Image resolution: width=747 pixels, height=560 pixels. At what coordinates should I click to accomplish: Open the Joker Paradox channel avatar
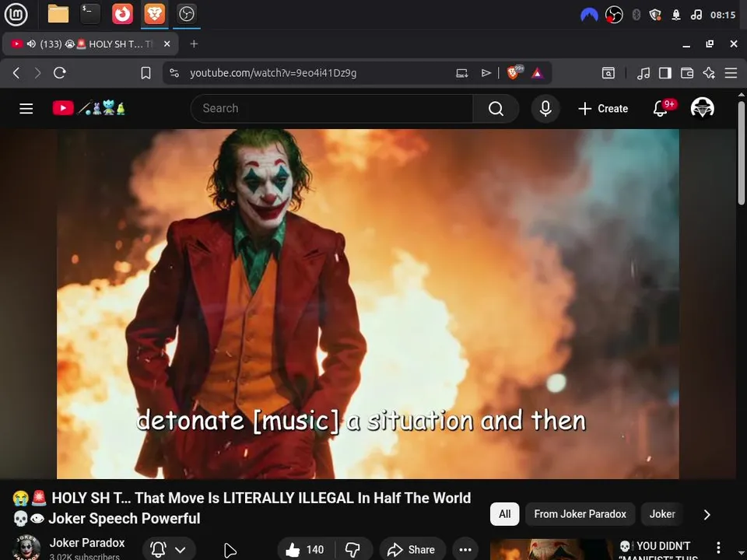pos(26,548)
